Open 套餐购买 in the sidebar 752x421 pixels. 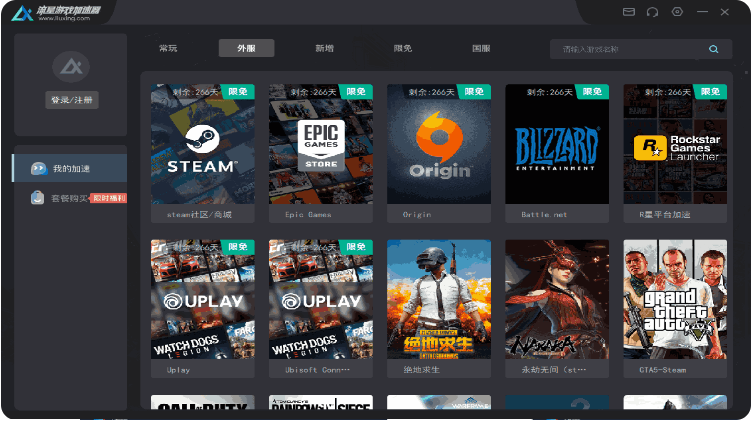(x=70, y=198)
